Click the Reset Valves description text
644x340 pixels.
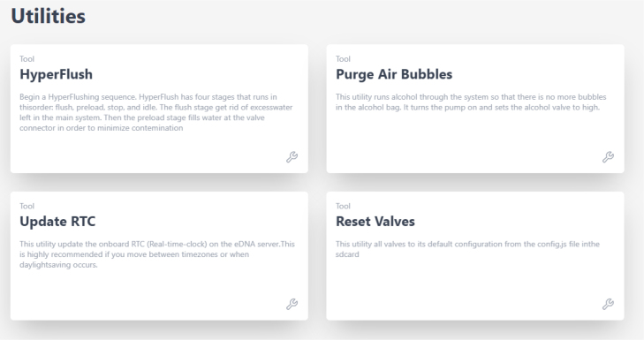[467, 249]
